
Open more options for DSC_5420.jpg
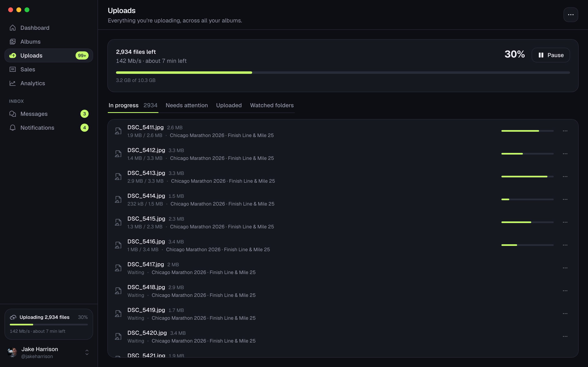565,336
